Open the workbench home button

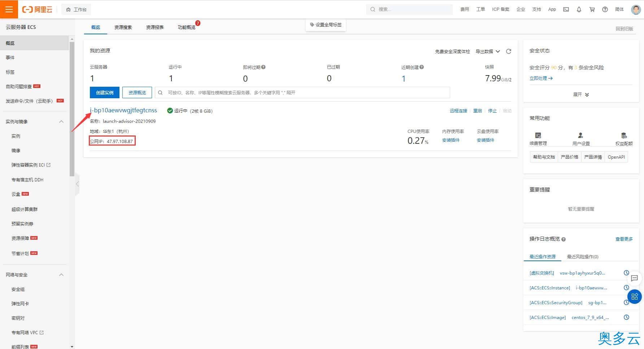[76, 9]
